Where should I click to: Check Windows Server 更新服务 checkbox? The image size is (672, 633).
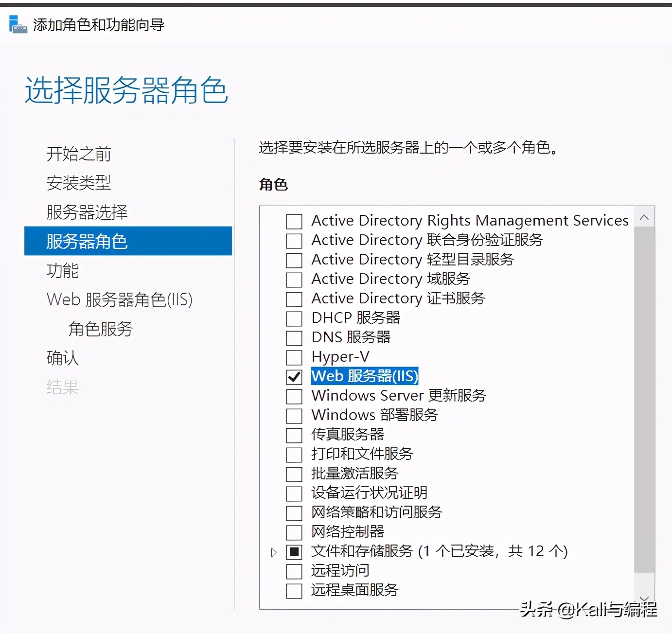pos(294,397)
